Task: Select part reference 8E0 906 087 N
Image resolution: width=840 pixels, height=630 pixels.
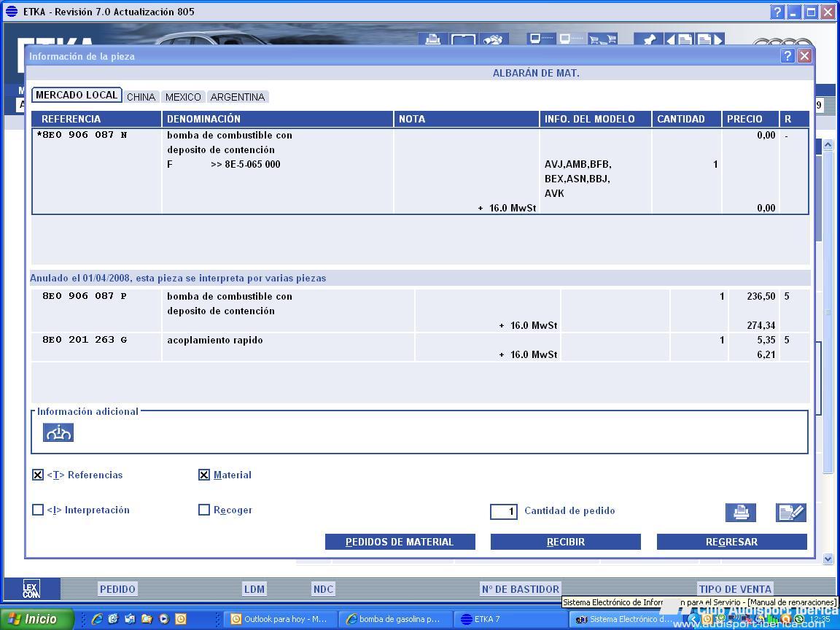Action: (x=82, y=135)
